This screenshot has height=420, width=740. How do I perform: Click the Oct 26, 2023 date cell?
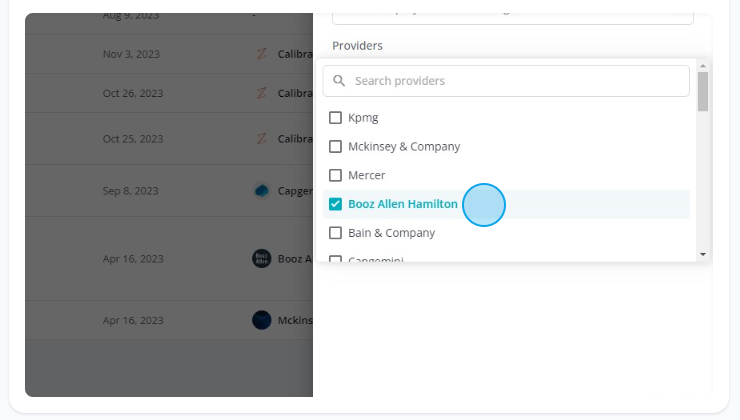click(133, 93)
